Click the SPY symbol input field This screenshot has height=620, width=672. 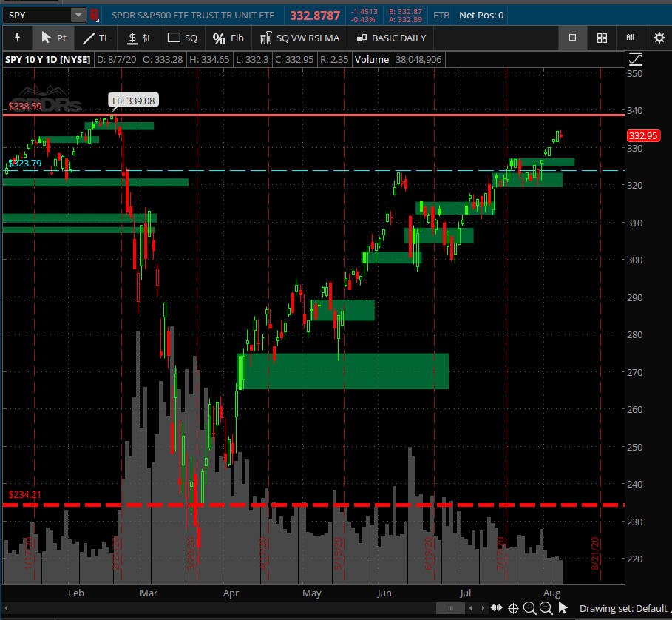tap(37, 15)
